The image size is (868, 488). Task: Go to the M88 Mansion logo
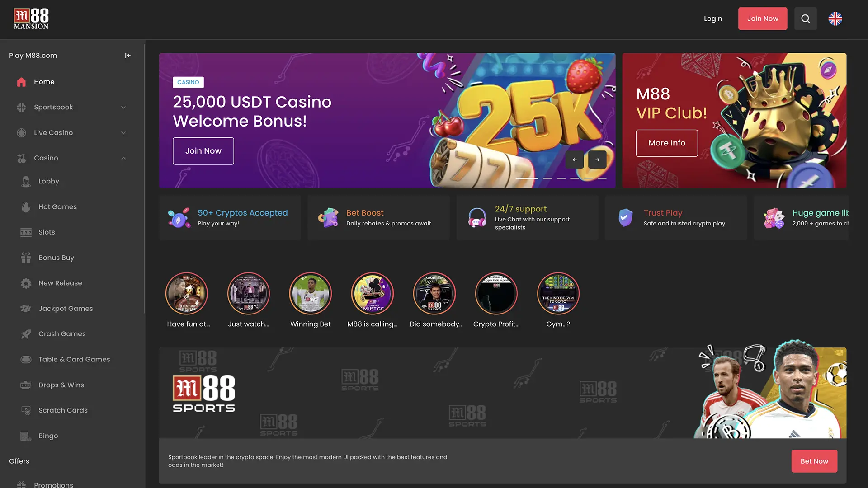[x=31, y=19]
